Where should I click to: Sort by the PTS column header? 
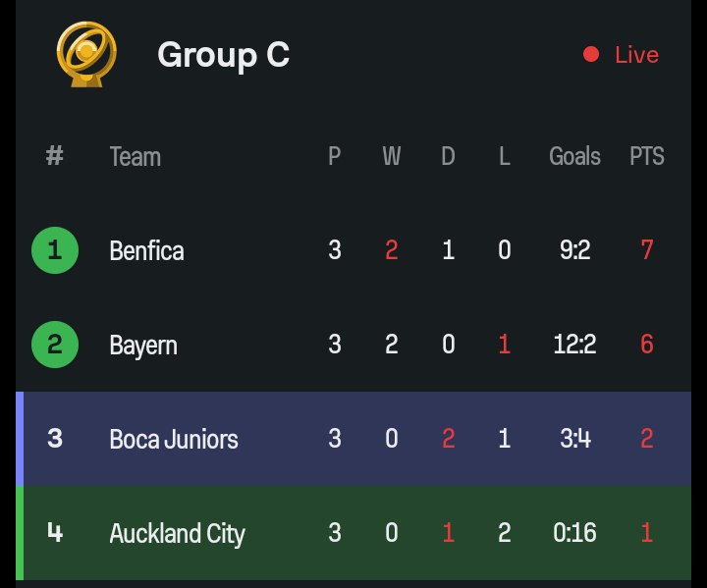pyautogui.click(x=647, y=156)
